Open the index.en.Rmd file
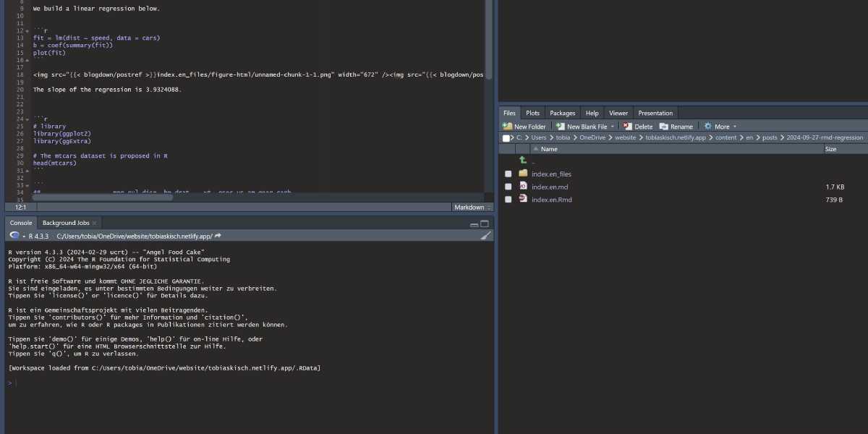The image size is (868, 434). tap(551, 200)
